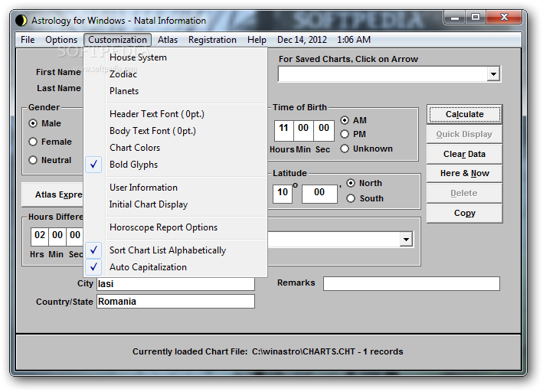Minimize the Astrology for Windows window
The image size is (543, 392).
(x=455, y=18)
